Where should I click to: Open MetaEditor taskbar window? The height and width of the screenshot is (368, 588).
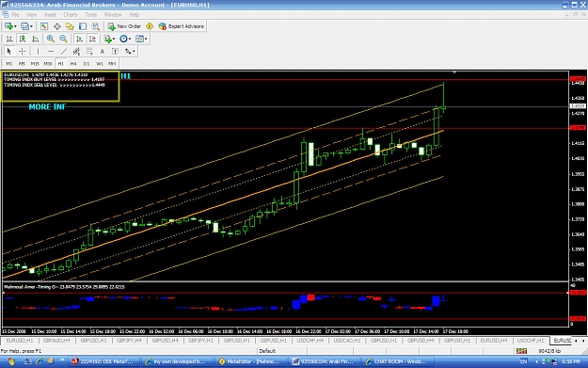249,361
